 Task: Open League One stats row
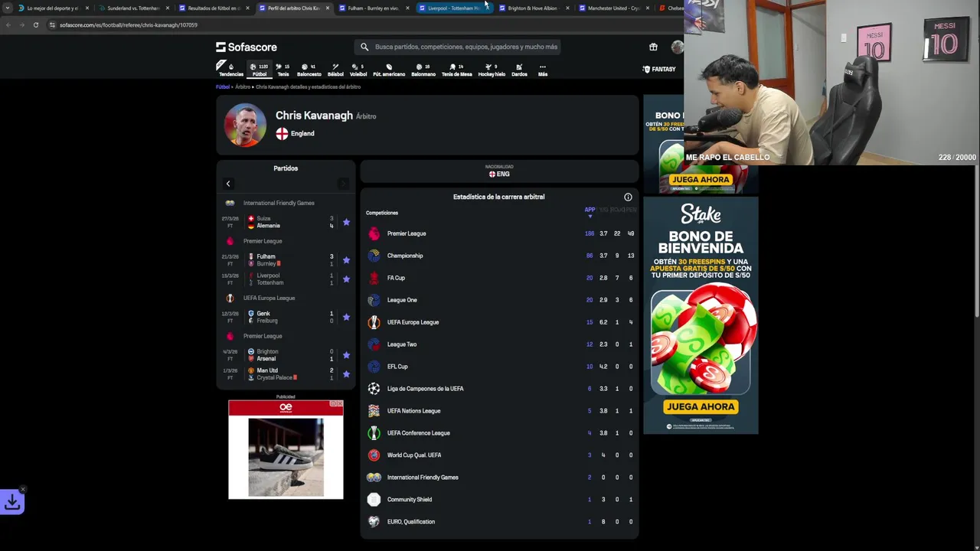click(x=499, y=300)
